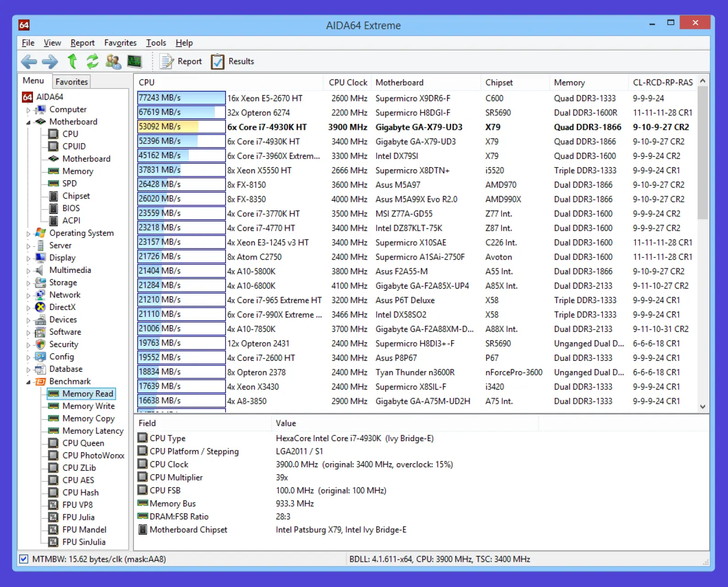Click the Chipset tree icon
Image resolution: width=728 pixels, height=587 pixels.
tap(54, 196)
